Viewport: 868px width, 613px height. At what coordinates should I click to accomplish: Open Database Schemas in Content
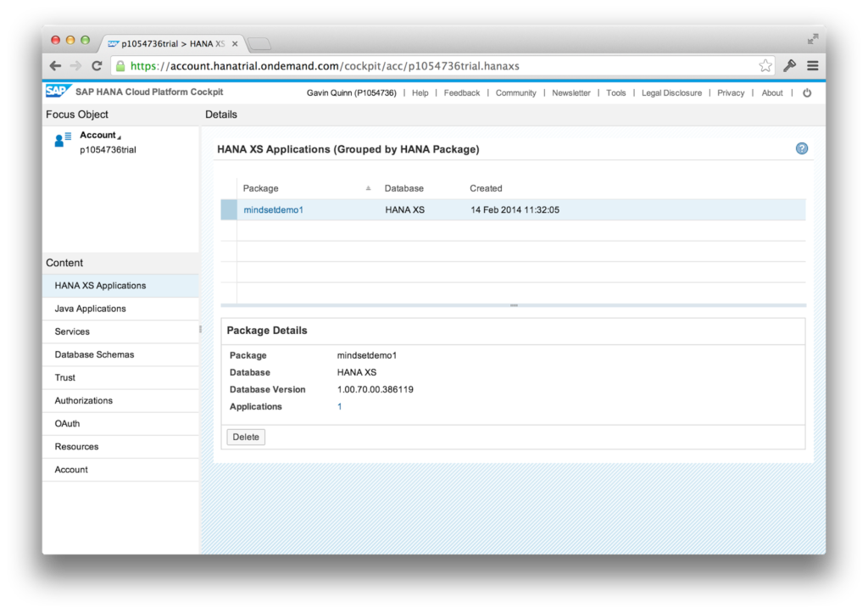(x=120, y=354)
